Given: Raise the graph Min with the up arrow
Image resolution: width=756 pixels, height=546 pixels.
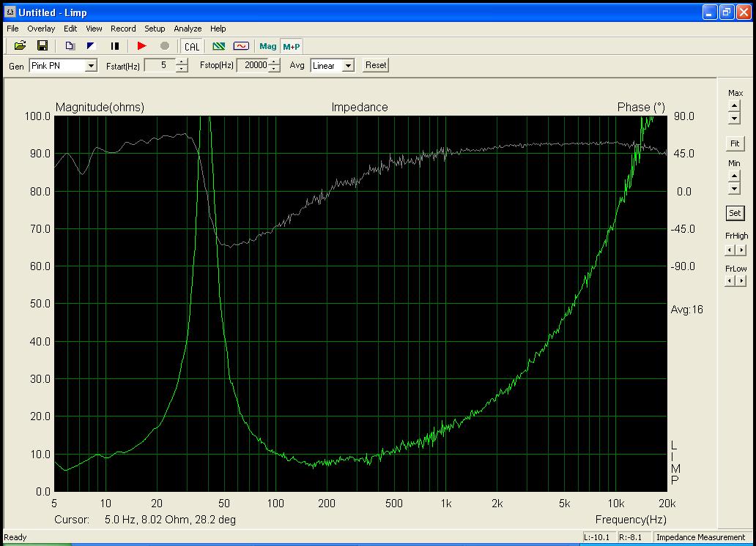Looking at the screenshot, I should [734, 176].
